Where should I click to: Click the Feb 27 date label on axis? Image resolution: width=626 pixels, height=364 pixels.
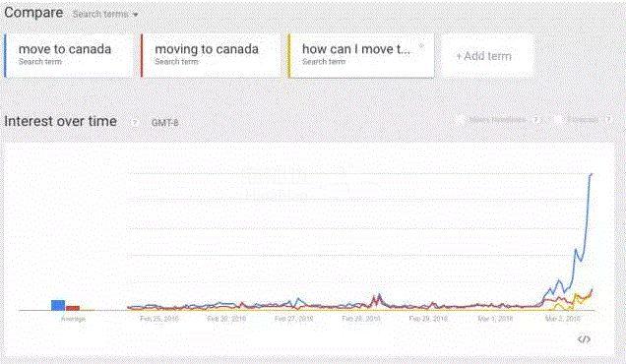294,319
